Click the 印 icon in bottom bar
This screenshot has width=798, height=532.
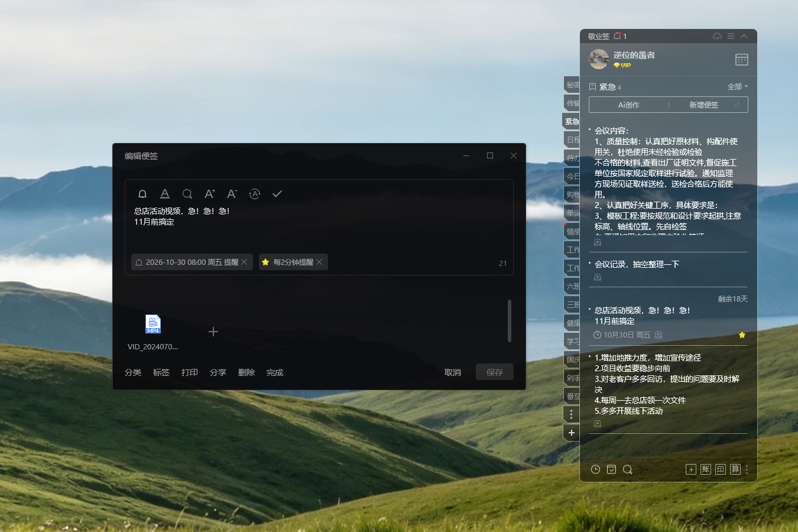pyautogui.click(x=721, y=469)
